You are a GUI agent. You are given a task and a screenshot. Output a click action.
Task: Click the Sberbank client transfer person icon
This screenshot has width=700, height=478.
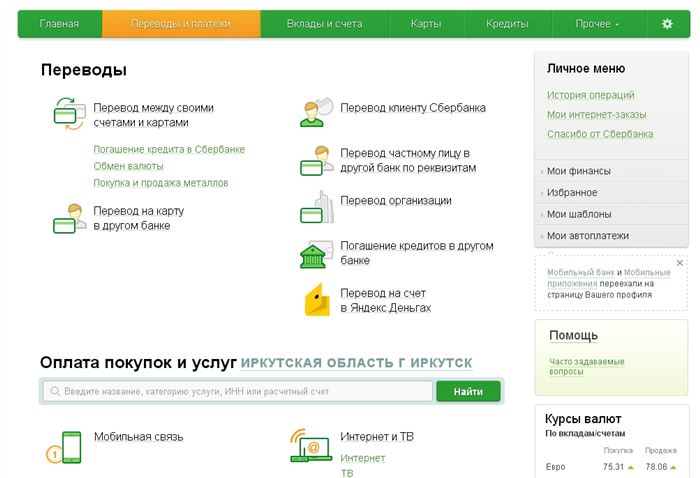click(317, 112)
